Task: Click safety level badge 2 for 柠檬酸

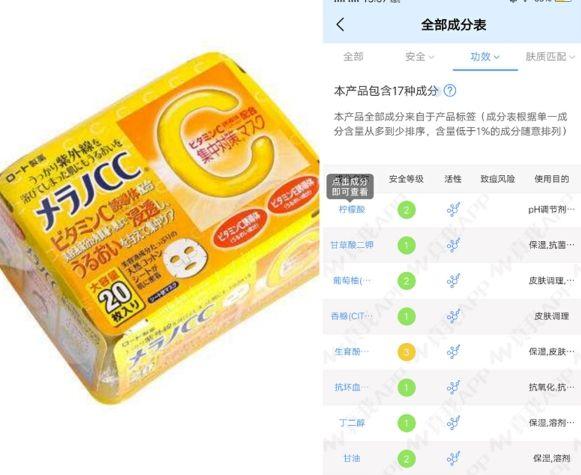Action: pyautogui.click(x=406, y=210)
